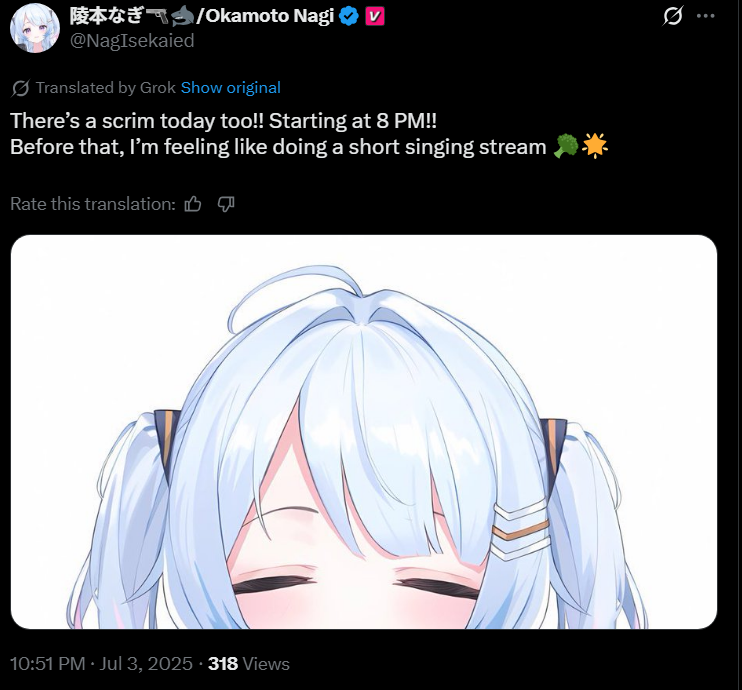Open the attached anime girl image
Viewport: 742px width, 690px height.
pos(363,432)
